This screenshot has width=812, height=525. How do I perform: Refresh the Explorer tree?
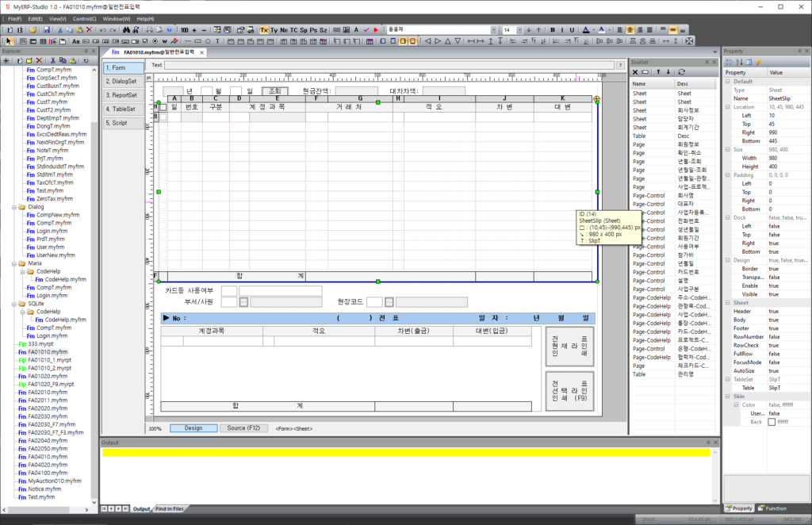click(86, 60)
